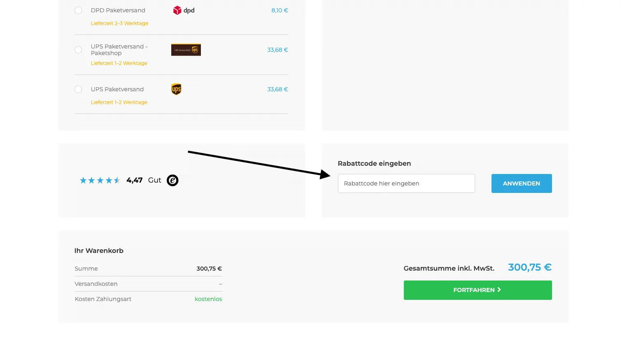Click the Rabattcode input field
This screenshot has width=622, height=364.
coord(406,183)
